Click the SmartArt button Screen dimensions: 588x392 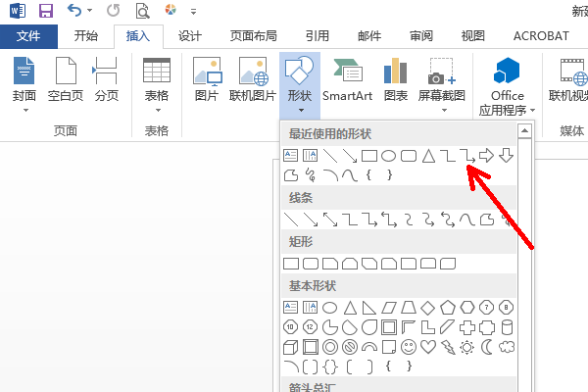tap(347, 79)
